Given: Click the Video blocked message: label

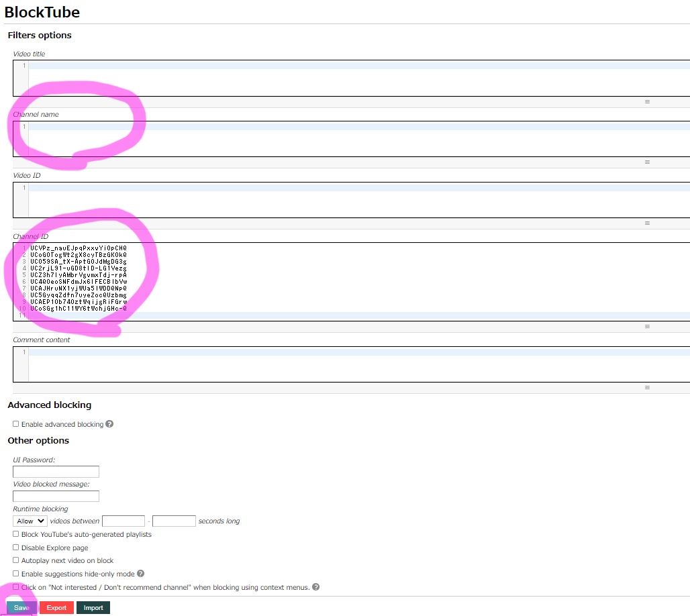Looking at the screenshot, I should [x=51, y=484].
